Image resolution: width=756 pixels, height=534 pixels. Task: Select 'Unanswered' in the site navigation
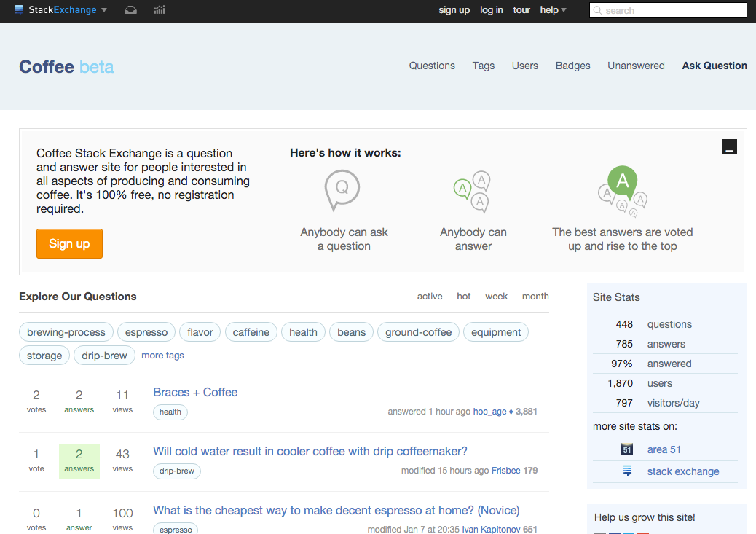636,66
